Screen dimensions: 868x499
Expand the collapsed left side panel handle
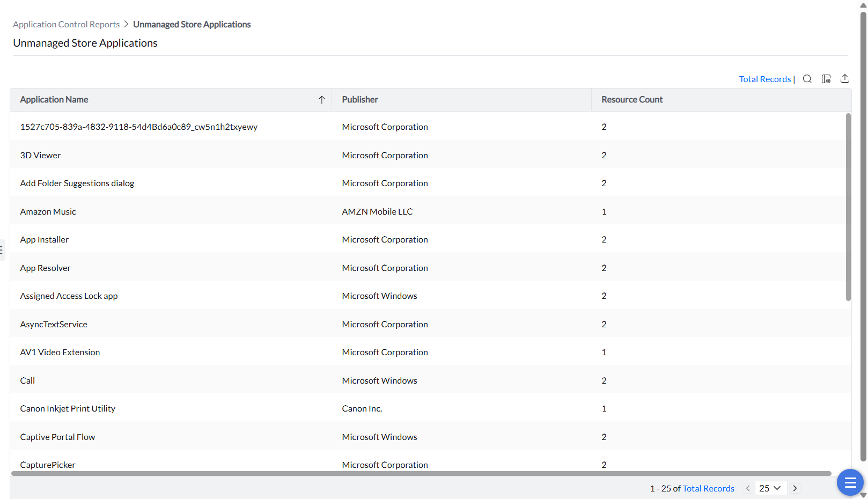[2, 250]
